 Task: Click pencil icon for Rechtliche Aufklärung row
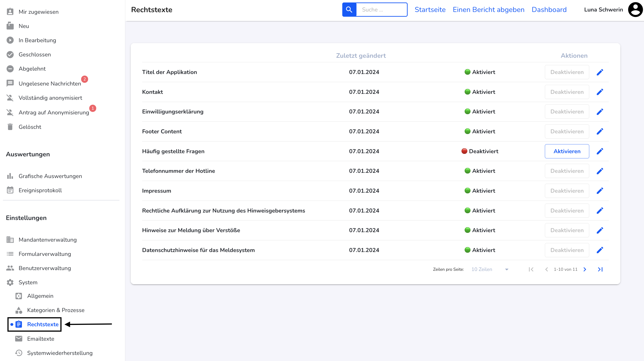[x=600, y=211]
